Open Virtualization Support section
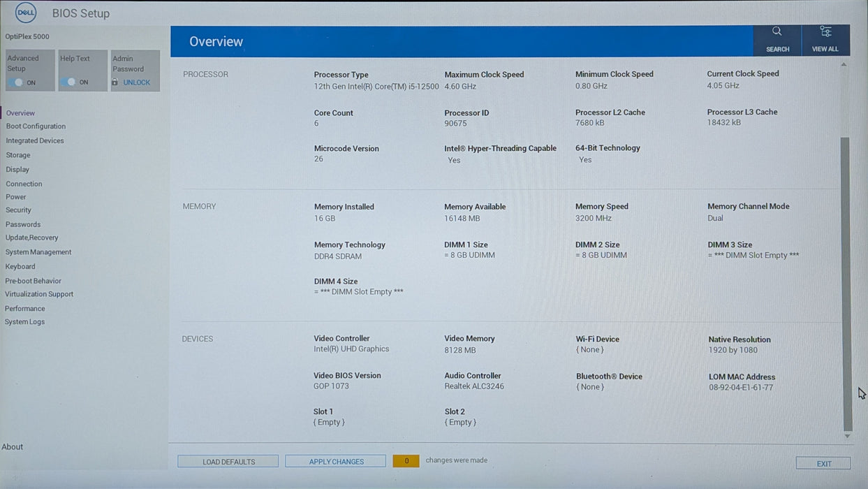 (39, 294)
